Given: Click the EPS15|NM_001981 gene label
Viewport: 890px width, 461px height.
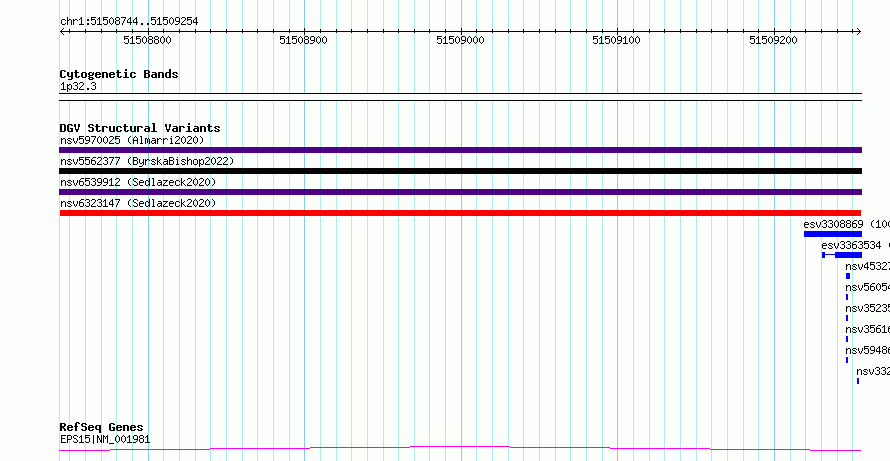Looking at the screenshot, I should click(105, 439).
